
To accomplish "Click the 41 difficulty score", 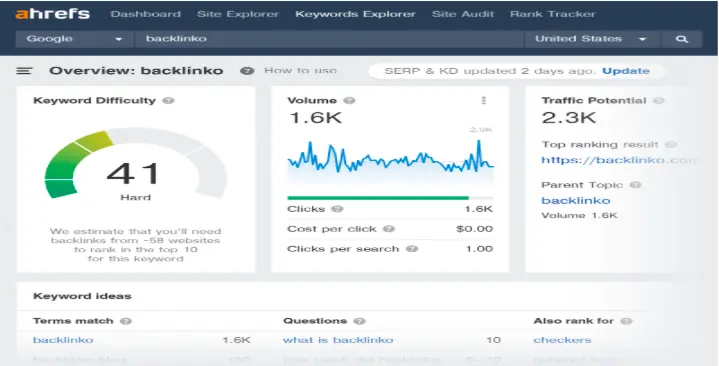I will pos(133,173).
